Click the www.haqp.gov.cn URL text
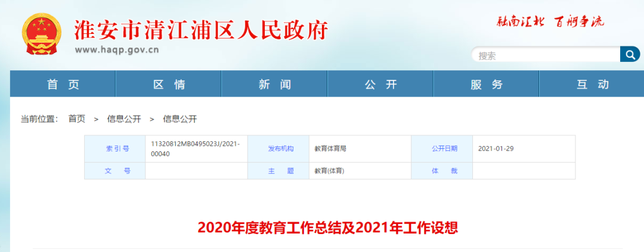 coord(117,50)
